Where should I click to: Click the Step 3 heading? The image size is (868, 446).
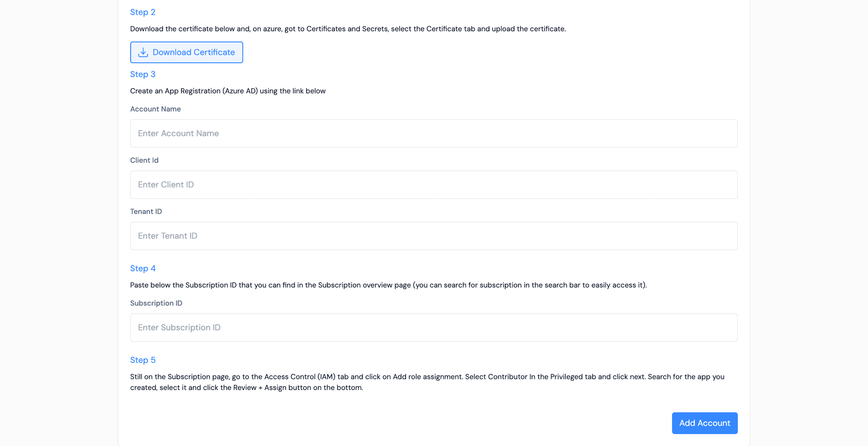(x=142, y=74)
